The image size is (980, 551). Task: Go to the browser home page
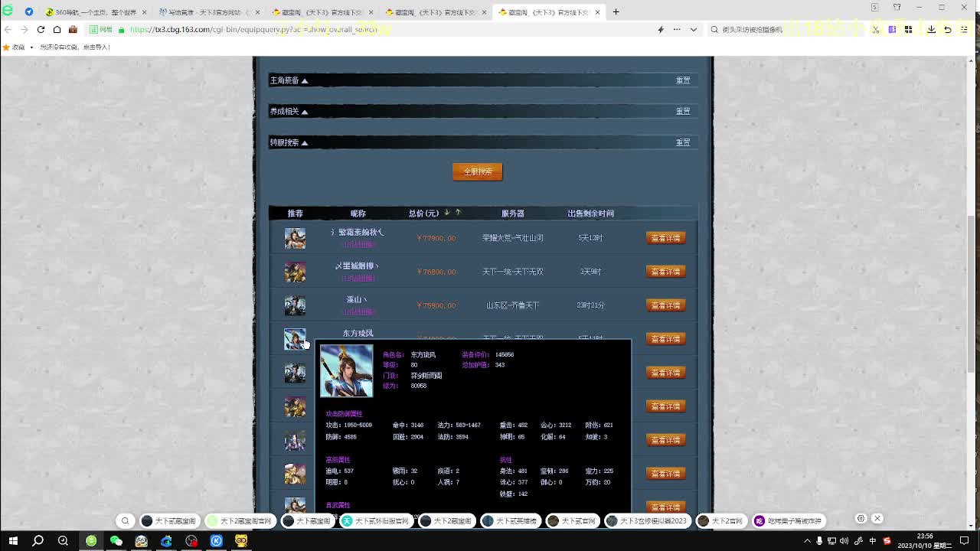click(x=57, y=29)
